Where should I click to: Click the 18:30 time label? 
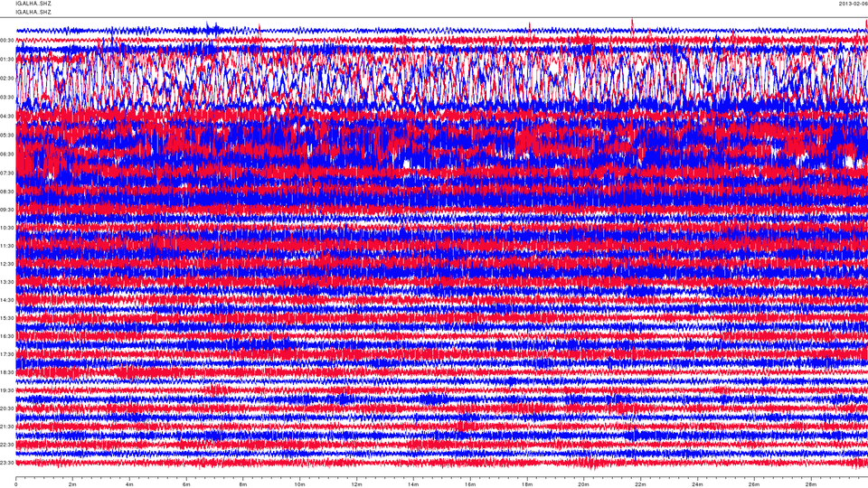click(7, 373)
